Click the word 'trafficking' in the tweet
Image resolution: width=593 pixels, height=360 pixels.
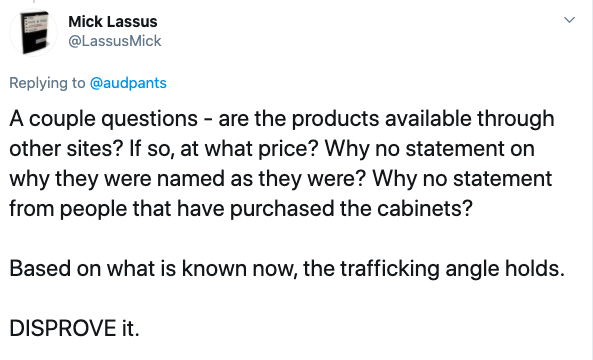390,268
